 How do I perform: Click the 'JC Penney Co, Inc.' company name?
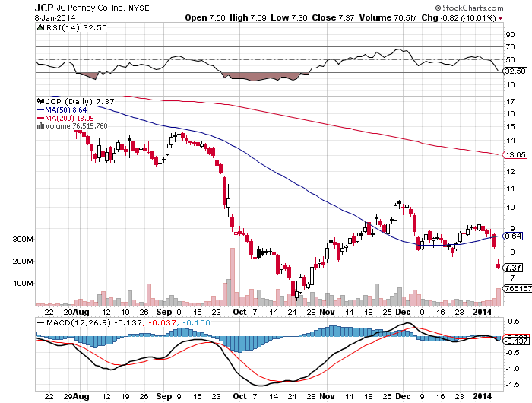(x=90, y=8)
